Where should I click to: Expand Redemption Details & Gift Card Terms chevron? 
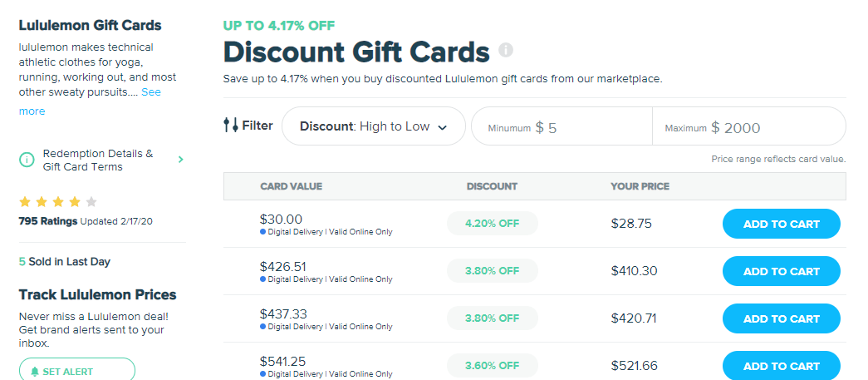click(x=181, y=160)
